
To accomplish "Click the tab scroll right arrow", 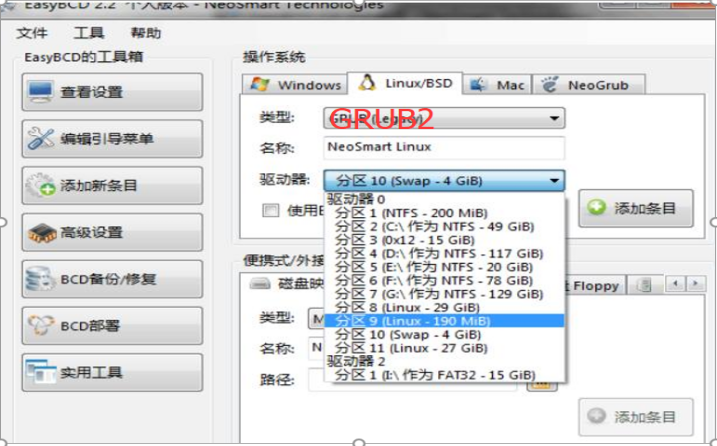I will [696, 285].
